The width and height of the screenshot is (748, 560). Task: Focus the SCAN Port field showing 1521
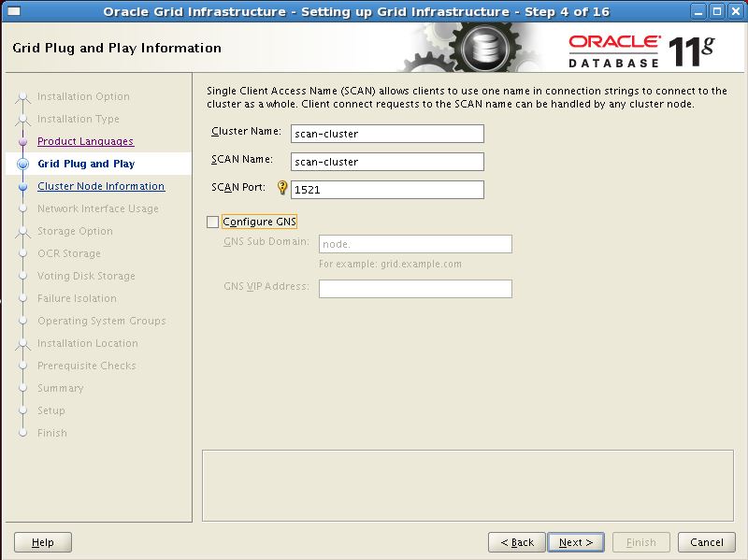click(x=387, y=190)
